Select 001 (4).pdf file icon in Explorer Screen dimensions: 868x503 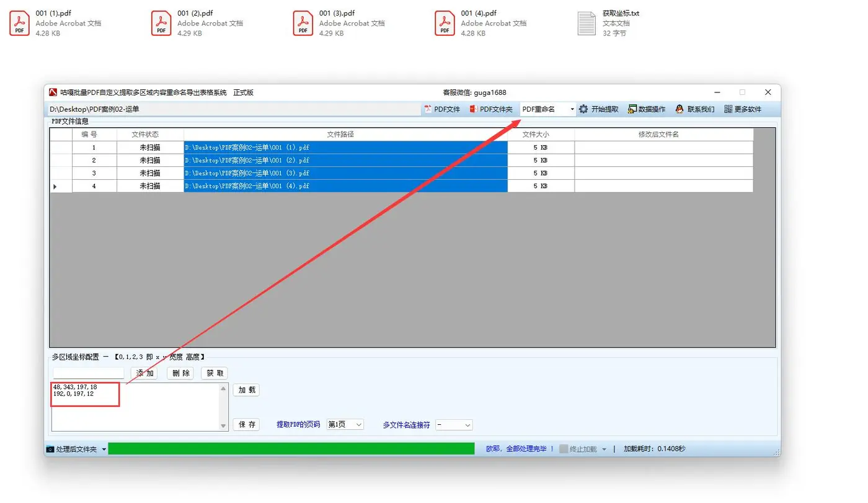pyautogui.click(x=445, y=24)
